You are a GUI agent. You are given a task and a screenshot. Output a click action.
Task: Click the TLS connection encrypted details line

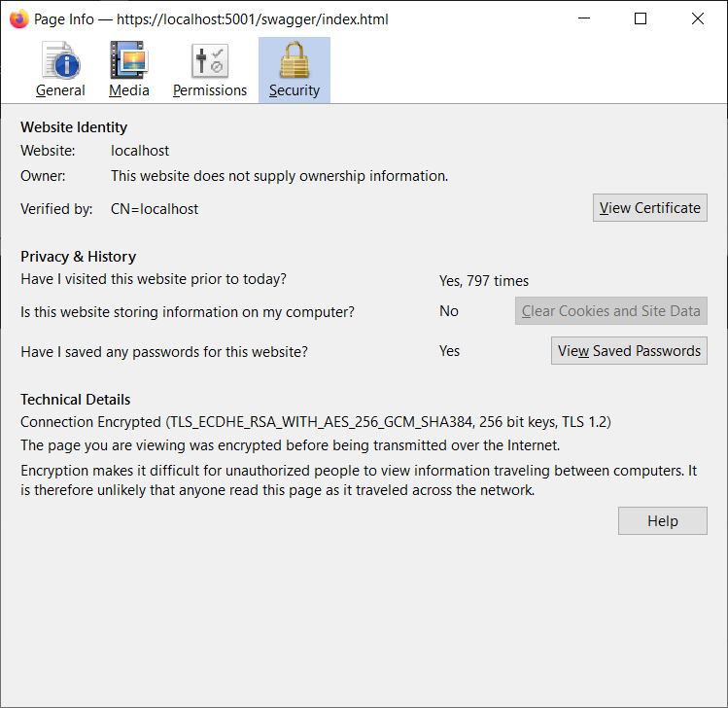(316, 422)
